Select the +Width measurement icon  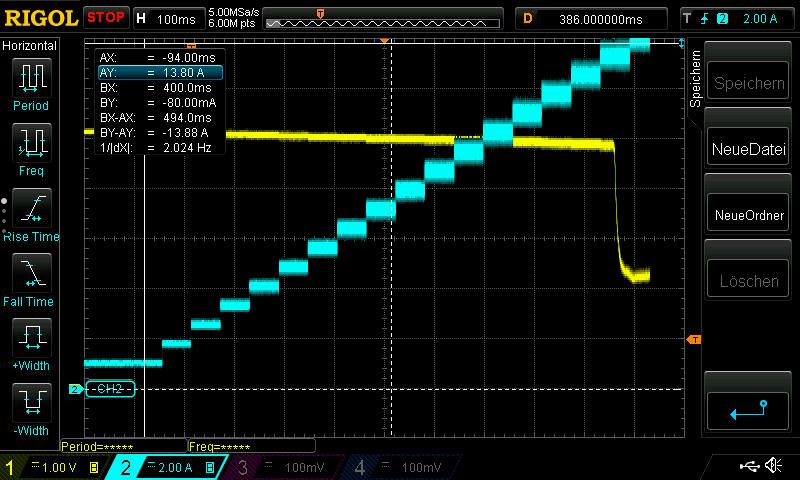32,338
